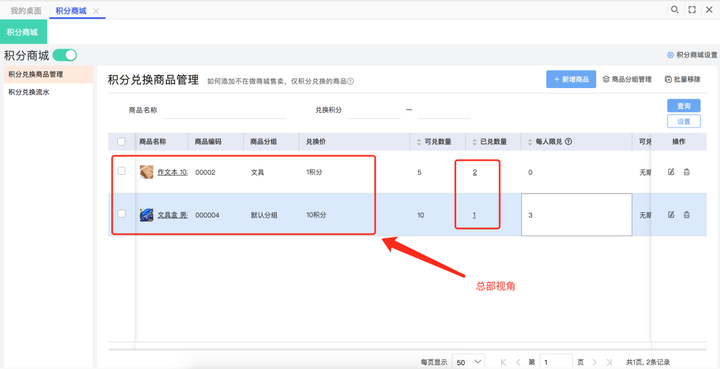Open 商品分组管理
Viewport: 720px width, 369px height.
pos(627,79)
